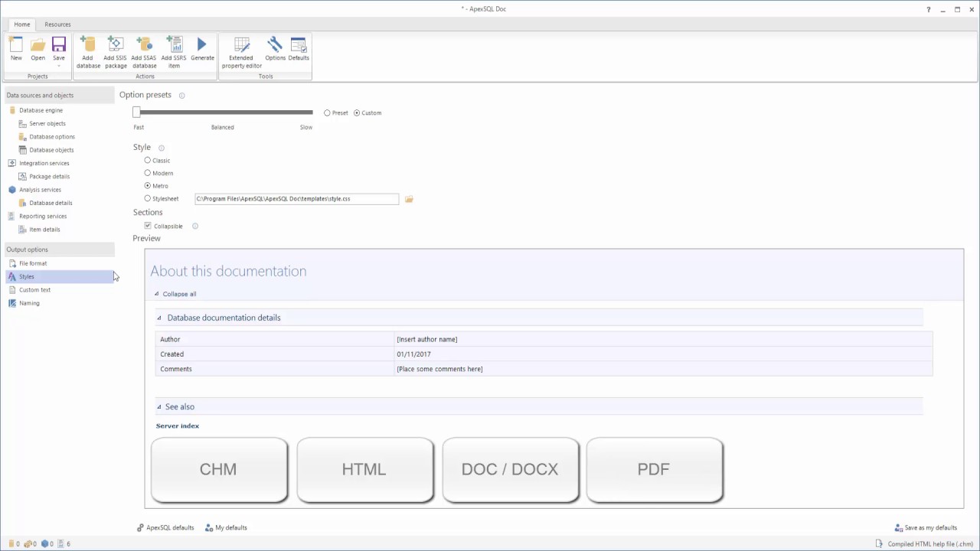Click the Help question mark icon
Screen dimensions: 980x551
click(x=929, y=9)
